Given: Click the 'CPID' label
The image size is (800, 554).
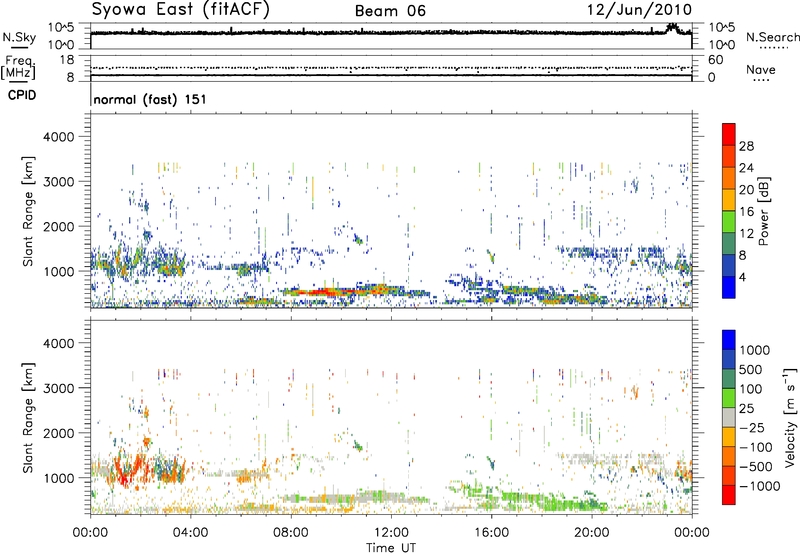Looking at the screenshot, I should [22, 95].
